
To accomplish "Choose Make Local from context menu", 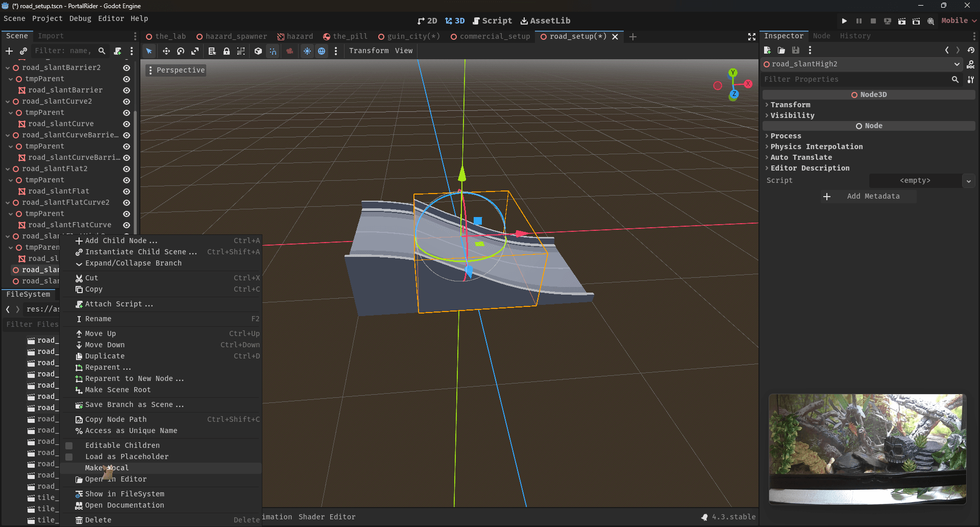I will pyautogui.click(x=161, y=468).
